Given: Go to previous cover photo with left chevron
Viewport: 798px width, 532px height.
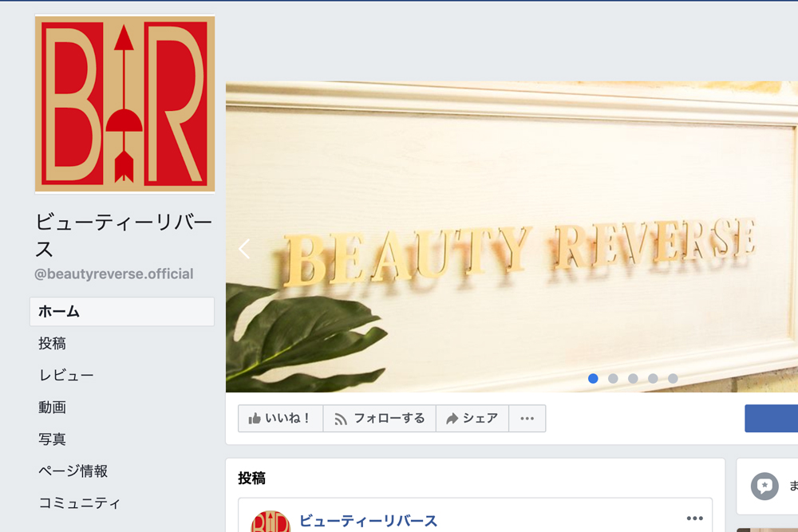Looking at the screenshot, I should tap(245, 249).
